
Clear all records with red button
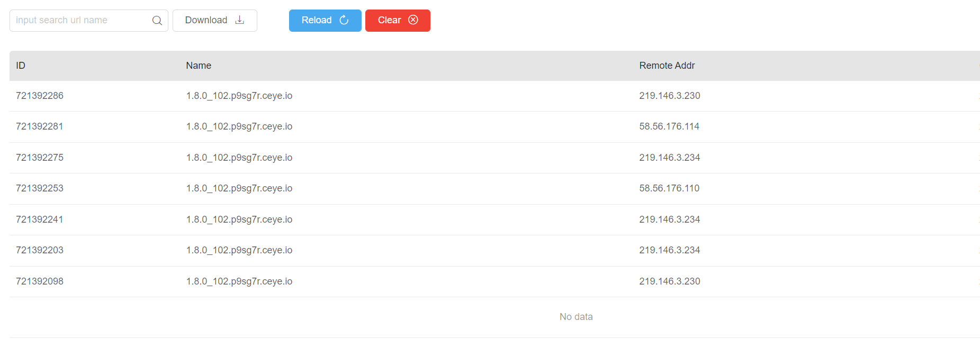tap(398, 21)
